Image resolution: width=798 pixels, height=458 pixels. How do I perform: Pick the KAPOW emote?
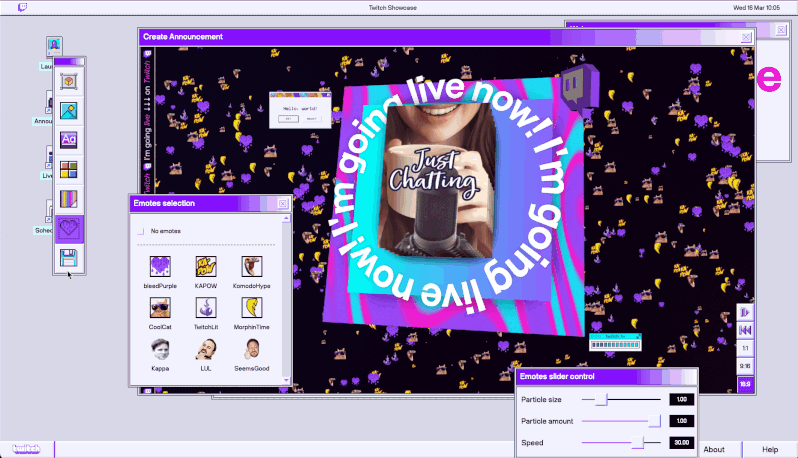click(206, 267)
